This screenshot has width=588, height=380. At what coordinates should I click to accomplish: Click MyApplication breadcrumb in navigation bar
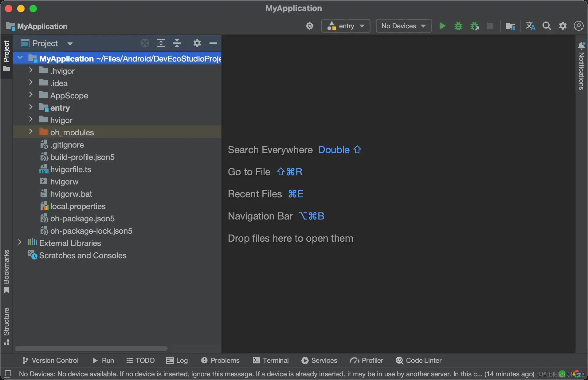(42, 26)
